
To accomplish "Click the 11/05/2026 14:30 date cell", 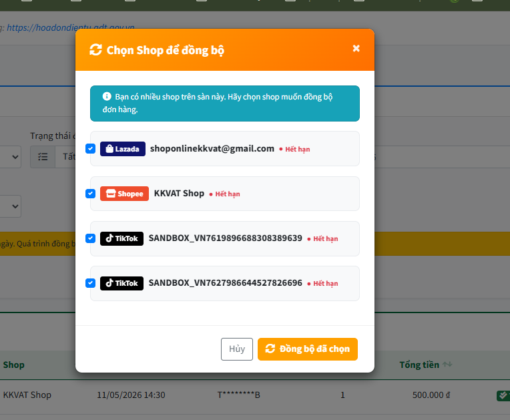I will pyautogui.click(x=131, y=395).
